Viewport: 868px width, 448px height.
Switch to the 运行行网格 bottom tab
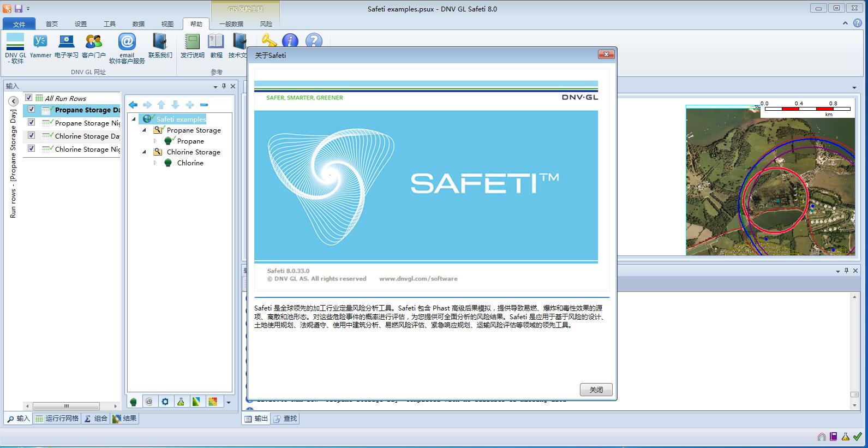click(x=57, y=419)
